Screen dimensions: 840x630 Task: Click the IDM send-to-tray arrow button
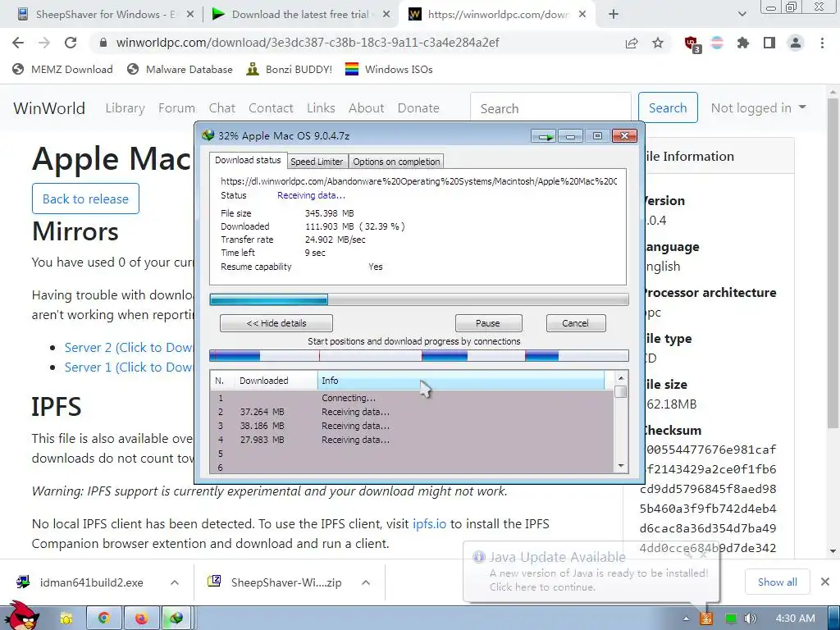[x=545, y=137]
